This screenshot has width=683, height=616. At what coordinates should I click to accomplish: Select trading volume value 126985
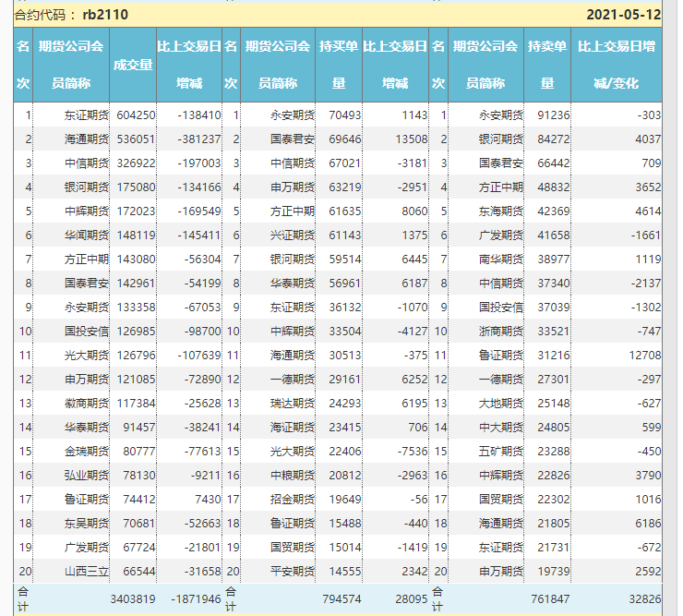tap(136, 331)
